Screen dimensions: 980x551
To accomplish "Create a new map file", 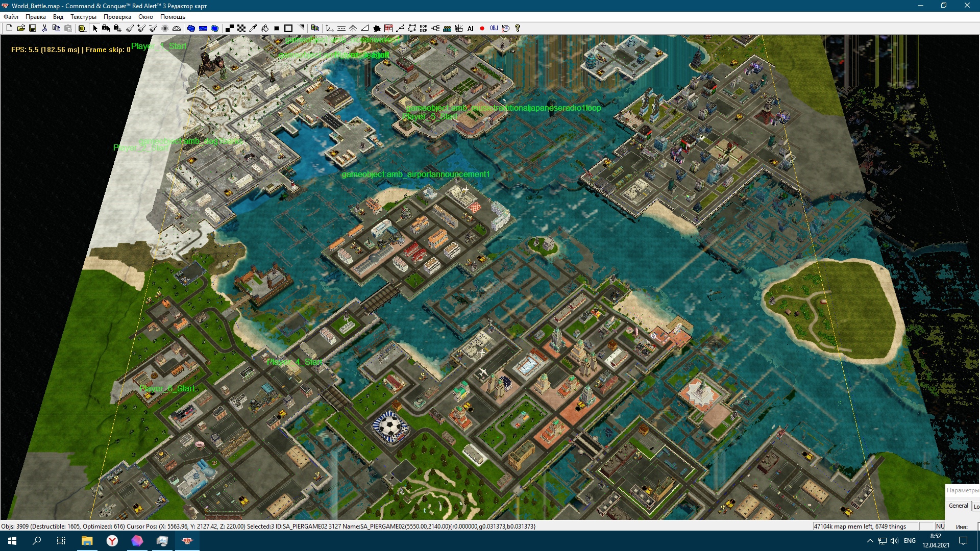I will coord(9,29).
